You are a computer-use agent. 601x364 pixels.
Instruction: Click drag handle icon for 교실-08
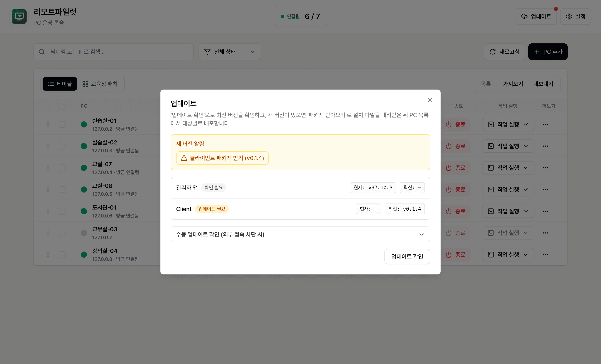click(48, 190)
